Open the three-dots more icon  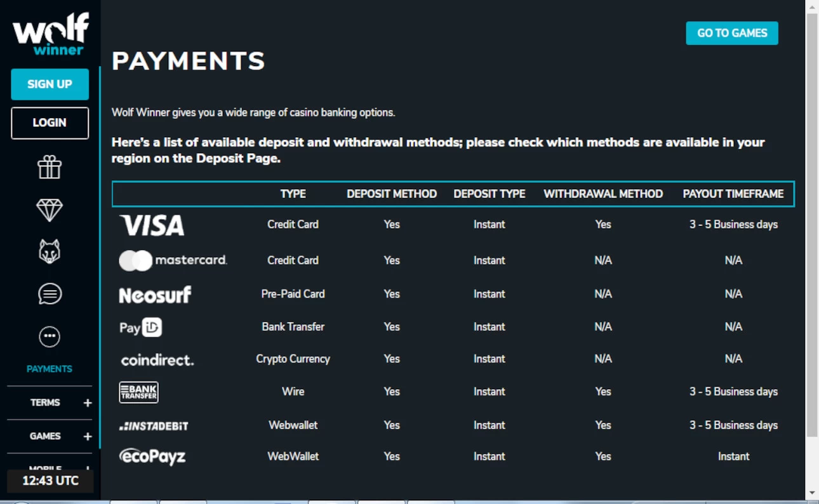pos(50,336)
